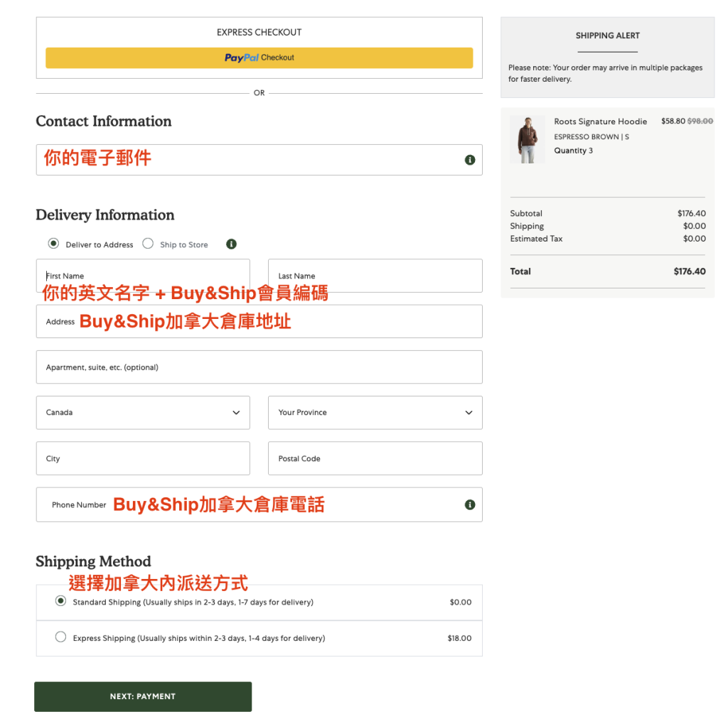
Task: Click the First Name field
Action: coord(142,276)
